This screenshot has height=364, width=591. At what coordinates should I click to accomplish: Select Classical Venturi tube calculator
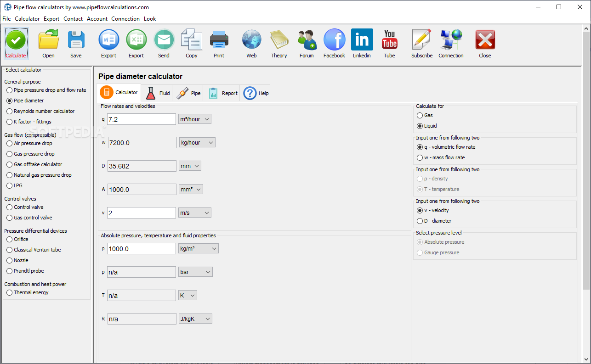coord(34,250)
